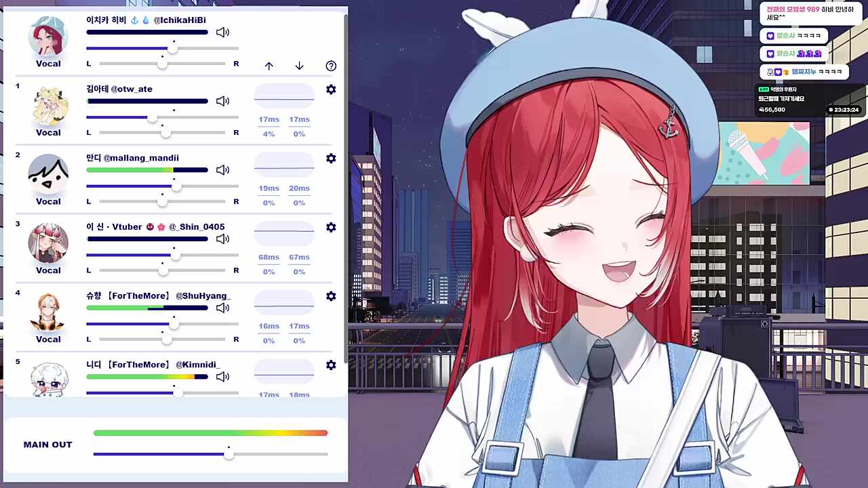Click 만디 avatar thumbnail

[x=48, y=174]
